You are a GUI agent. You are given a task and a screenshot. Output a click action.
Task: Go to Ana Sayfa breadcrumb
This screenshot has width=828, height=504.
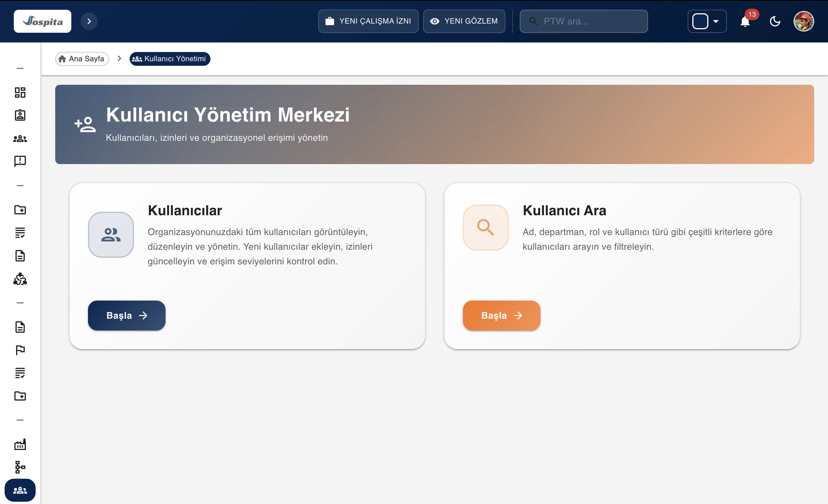coord(82,59)
